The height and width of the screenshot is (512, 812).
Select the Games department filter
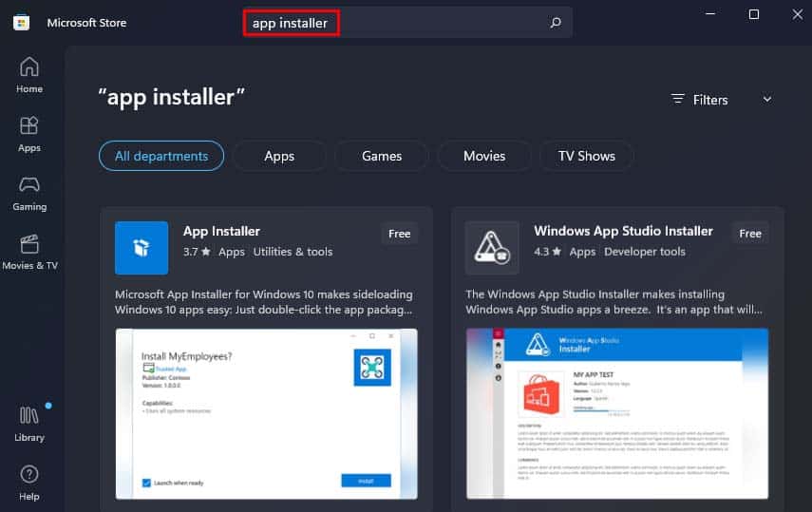pyautogui.click(x=382, y=156)
